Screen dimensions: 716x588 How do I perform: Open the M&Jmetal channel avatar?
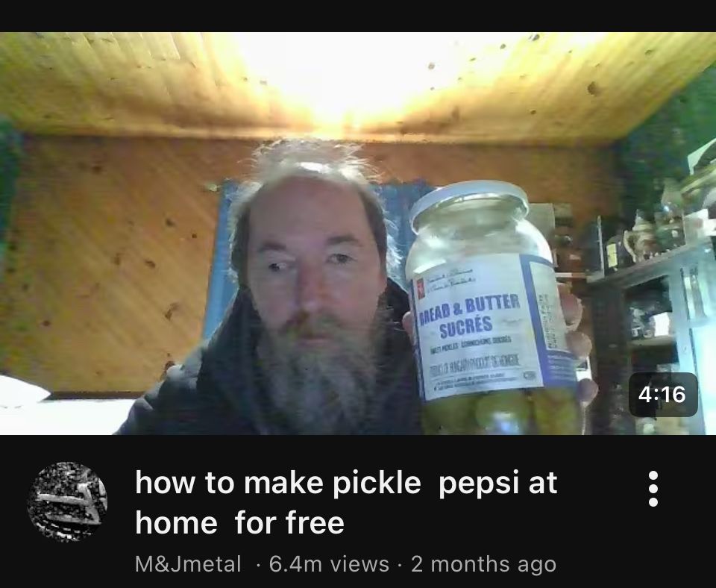coord(67,501)
